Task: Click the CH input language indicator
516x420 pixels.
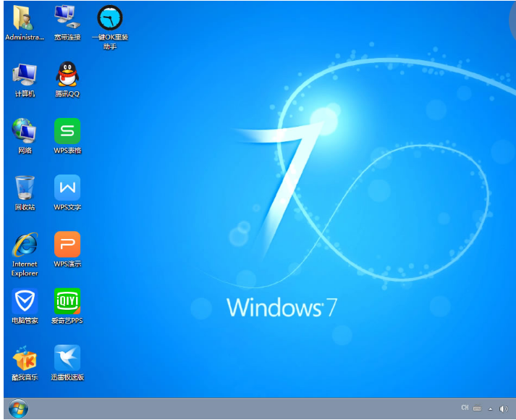Action: (x=465, y=408)
